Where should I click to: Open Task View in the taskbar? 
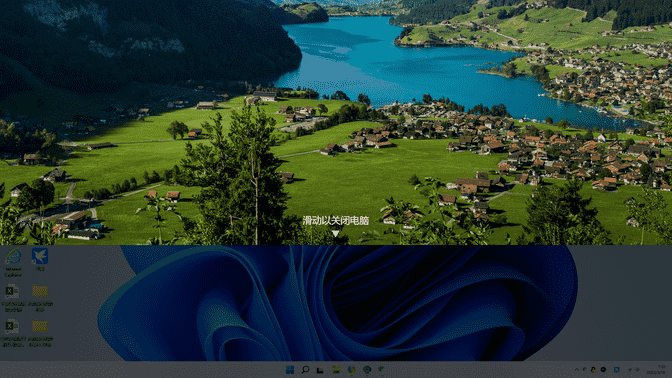320,369
